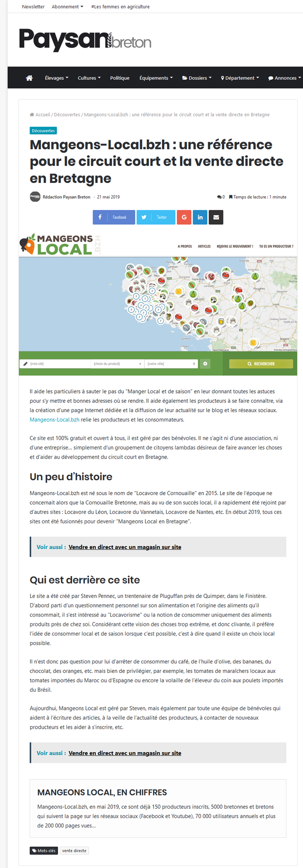Open the Annonces dropdown
Image resolution: width=303 pixels, height=868 pixels.
285,78
